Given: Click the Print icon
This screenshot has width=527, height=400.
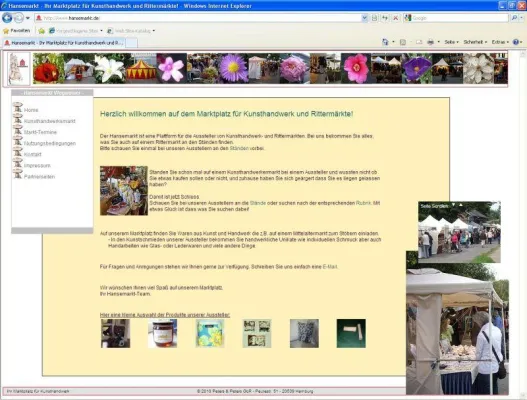Looking at the screenshot, I should [x=430, y=42].
